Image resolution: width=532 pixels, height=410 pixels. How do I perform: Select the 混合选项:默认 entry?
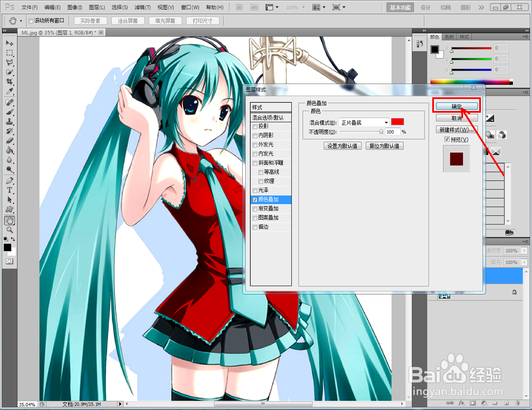coord(271,118)
